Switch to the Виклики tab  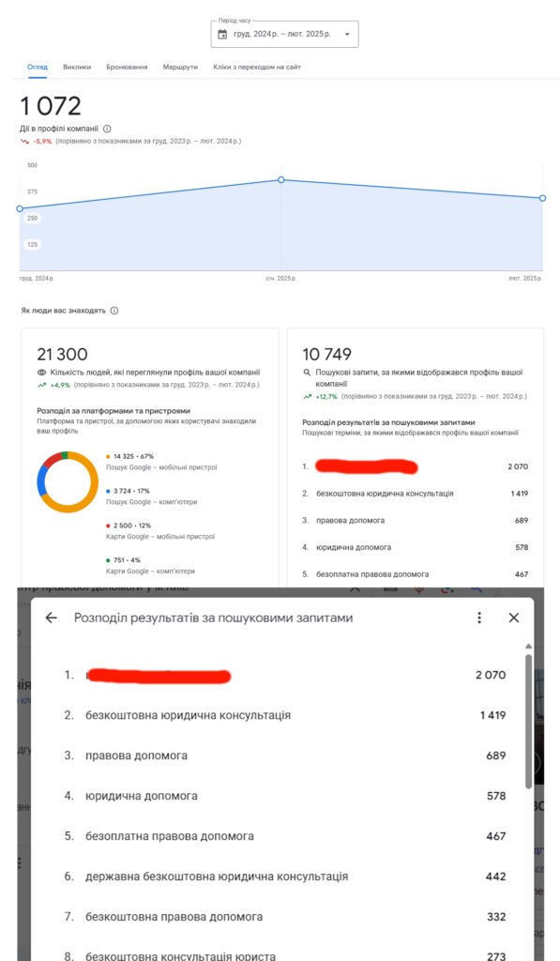click(77, 67)
